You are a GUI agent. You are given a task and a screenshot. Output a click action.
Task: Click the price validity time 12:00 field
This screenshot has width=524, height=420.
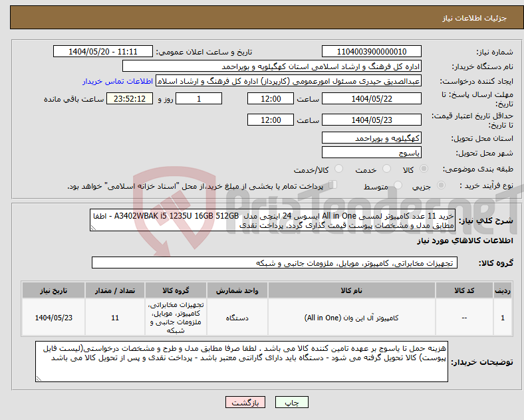(x=271, y=120)
